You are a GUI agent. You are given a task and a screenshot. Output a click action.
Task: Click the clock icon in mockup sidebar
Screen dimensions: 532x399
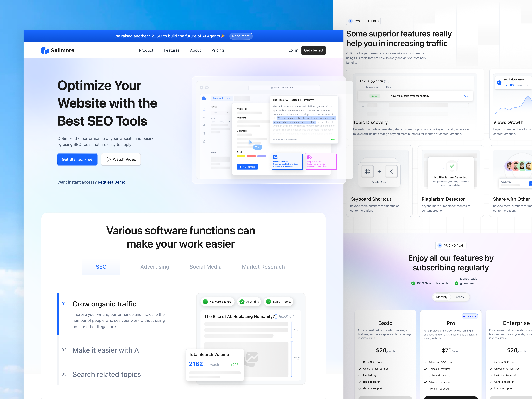click(204, 133)
